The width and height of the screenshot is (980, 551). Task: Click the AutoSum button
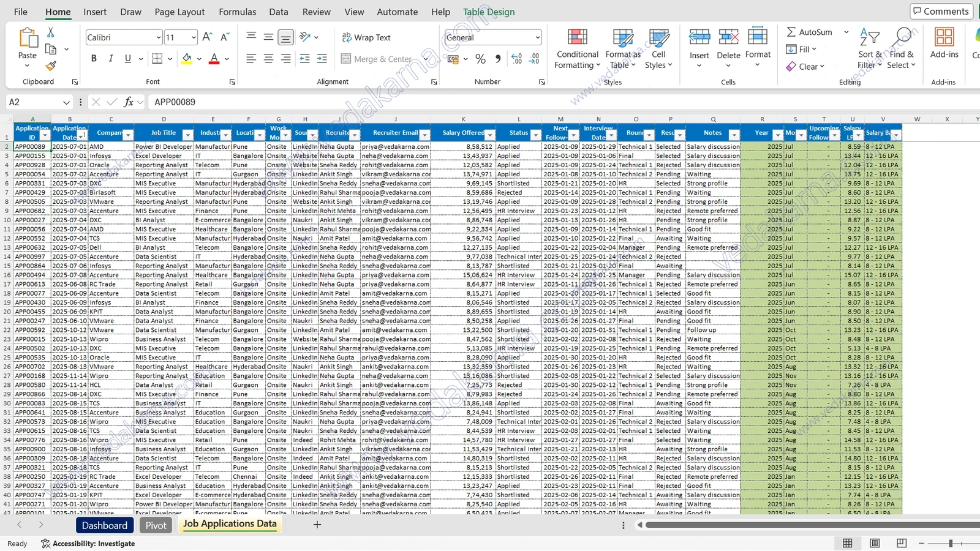tap(810, 32)
